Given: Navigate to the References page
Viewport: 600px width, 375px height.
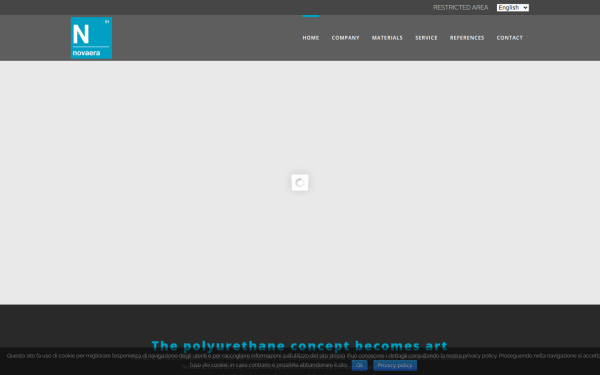Looking at the screenshot, I should coord(467,38).
